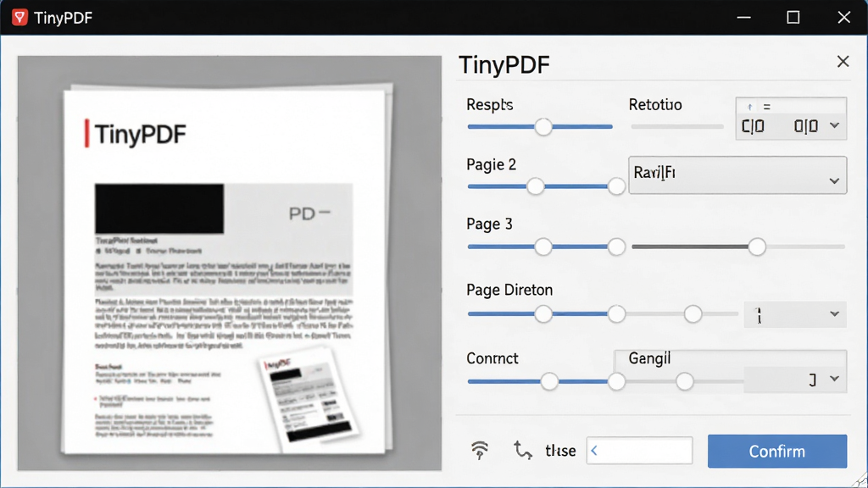Click the first Page Direton slider handle
The image size is (868, 488).
(x=543, y=314)
